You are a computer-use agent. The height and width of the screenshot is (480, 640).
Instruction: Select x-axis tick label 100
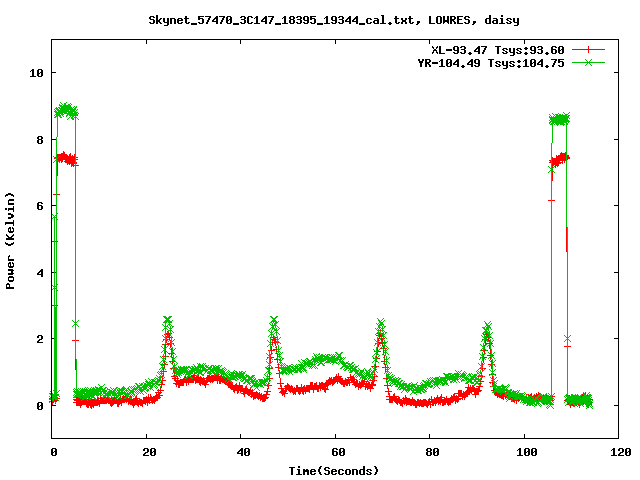tap(527, 452)
